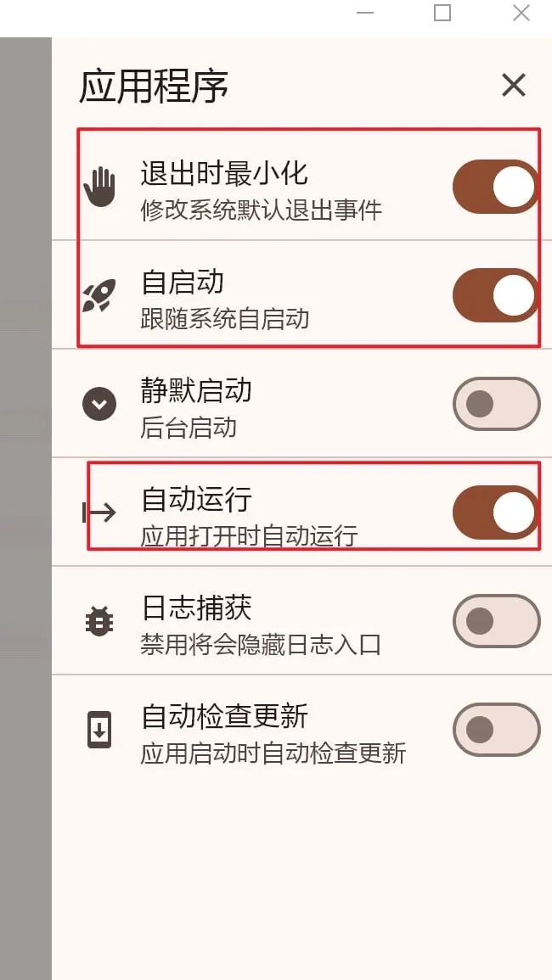Enable the 日志捕获 toggle
The height and width of the screenshot is (980, 552).
496,620
